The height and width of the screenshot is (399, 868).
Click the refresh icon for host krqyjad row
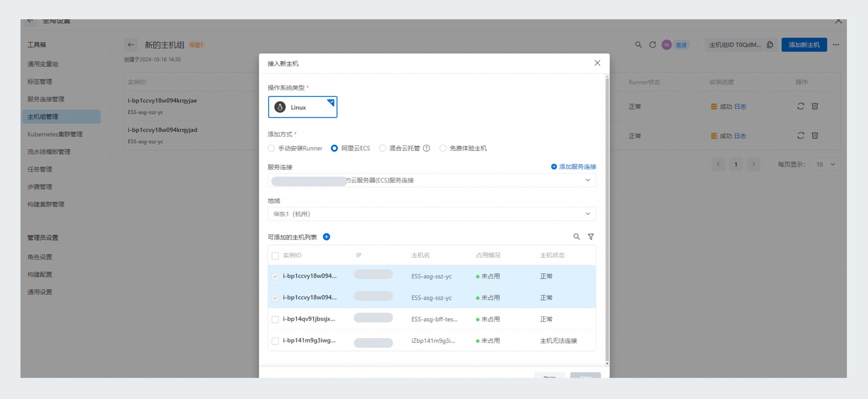coord(800,136)
